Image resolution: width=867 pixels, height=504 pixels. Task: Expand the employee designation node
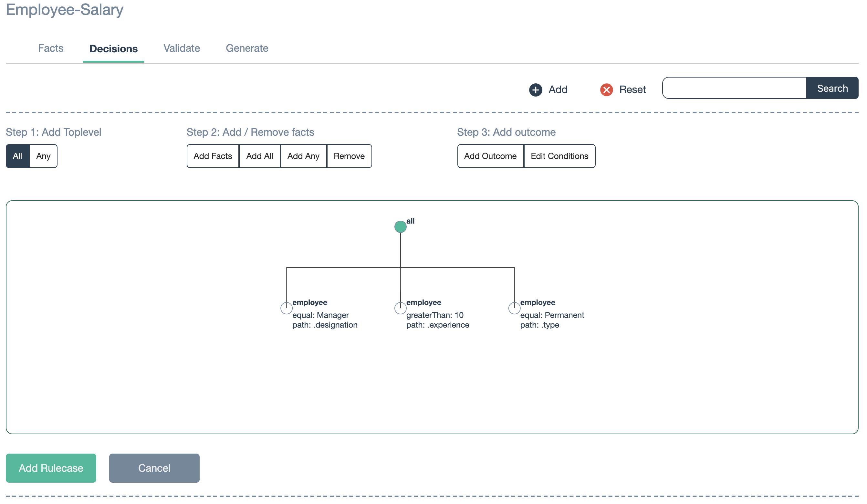(x=286, y=305)
